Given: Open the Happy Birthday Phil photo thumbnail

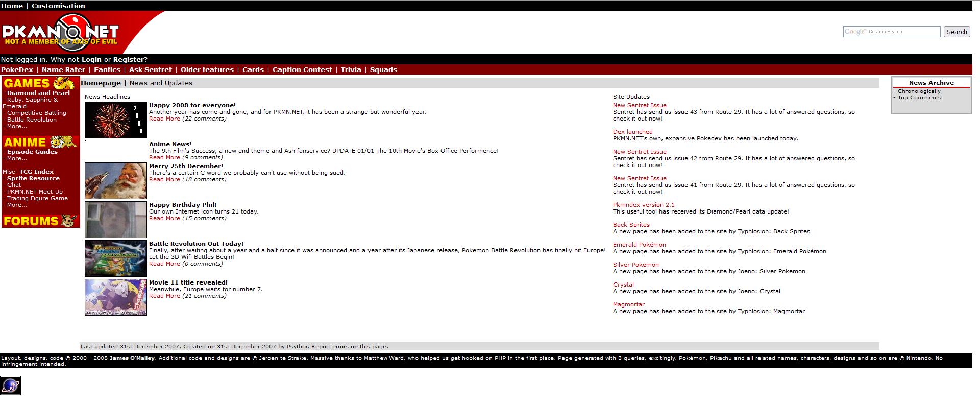Looking at the screenshot, I should click(116, 220).
